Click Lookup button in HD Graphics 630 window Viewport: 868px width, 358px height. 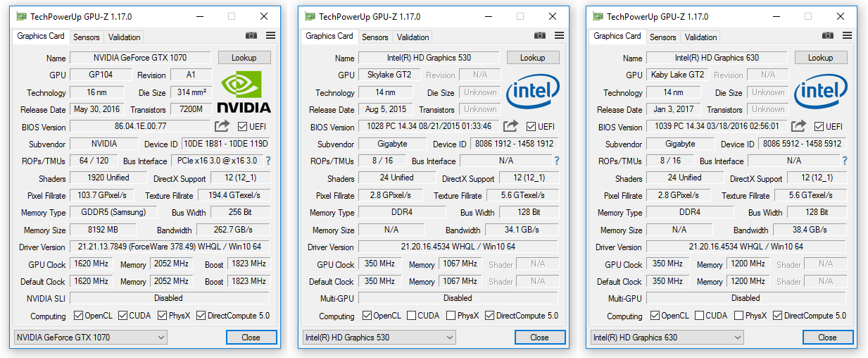point(821,58)
